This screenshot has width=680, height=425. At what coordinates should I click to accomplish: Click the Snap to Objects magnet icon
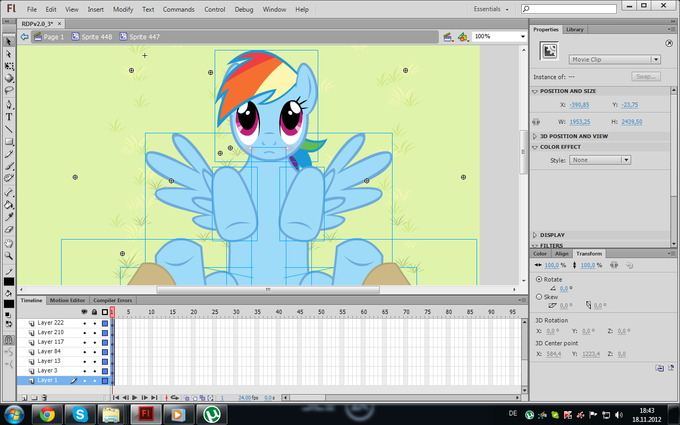(x=8, y=340)
